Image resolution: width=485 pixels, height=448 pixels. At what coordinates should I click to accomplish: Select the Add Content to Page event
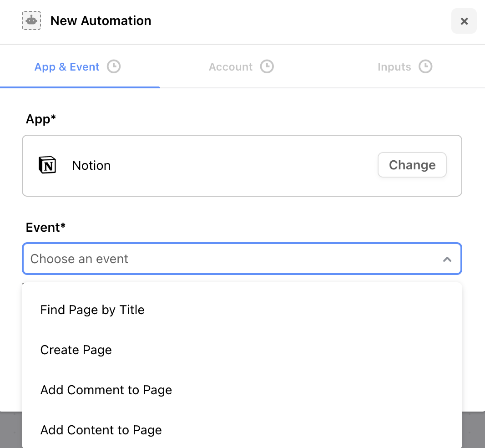tap(242, 430)
